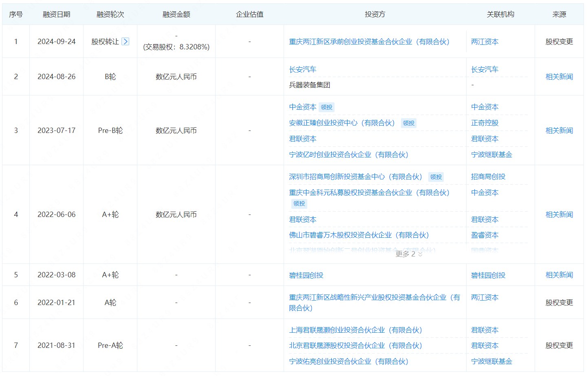Select the 投资方 column header
Image resolution: width=588 pixels, height=376 pixels.
(375, 14)
